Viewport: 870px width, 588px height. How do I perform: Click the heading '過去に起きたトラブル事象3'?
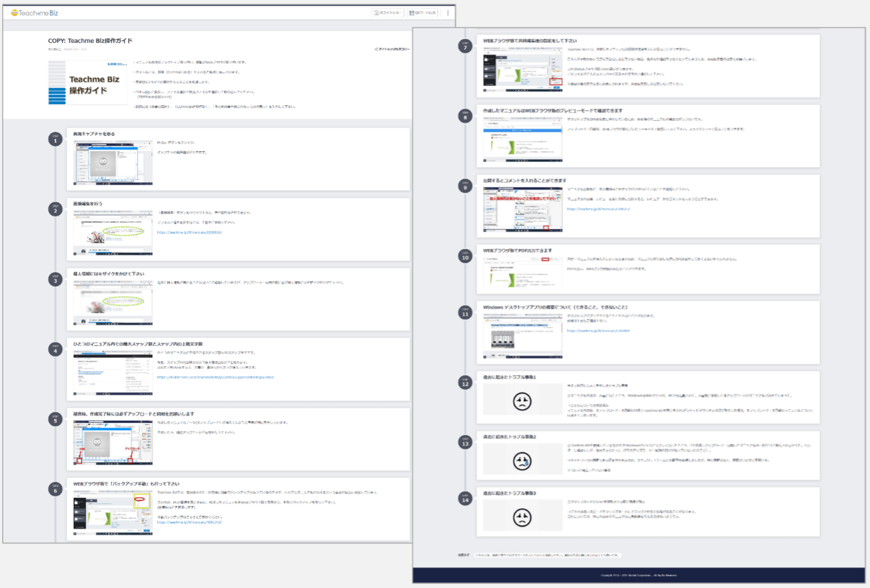[510, 493]
